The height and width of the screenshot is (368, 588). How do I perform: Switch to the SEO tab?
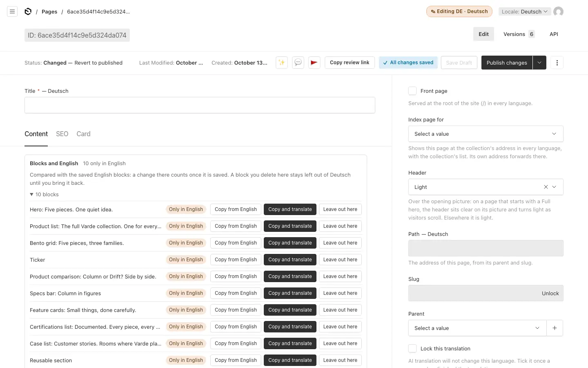tap(62, 134)
